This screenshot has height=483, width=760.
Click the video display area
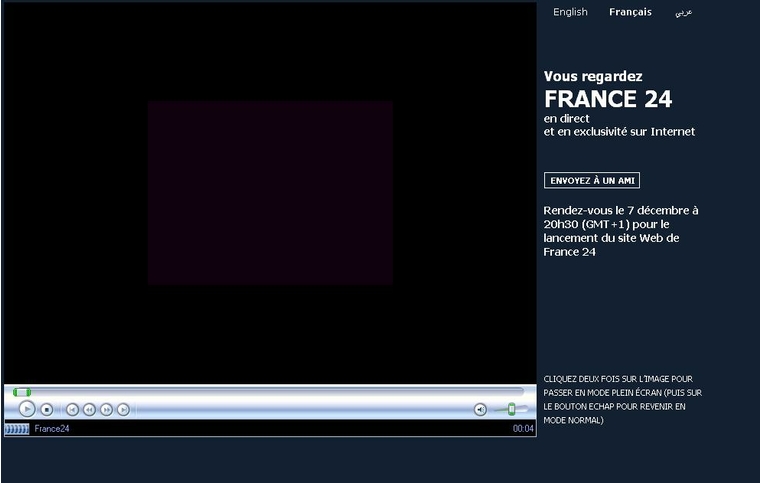pos(270,193)
